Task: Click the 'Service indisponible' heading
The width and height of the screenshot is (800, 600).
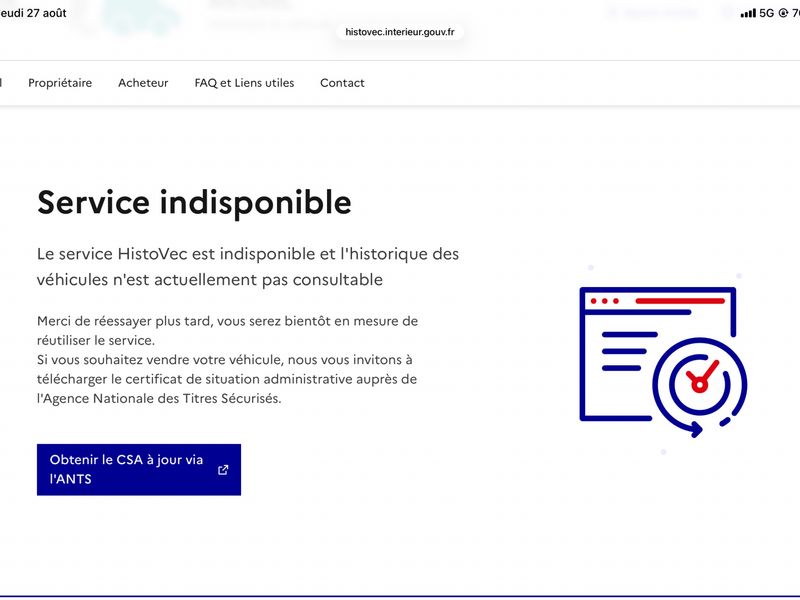Action: pyautogui.click(x=194, y=203)
